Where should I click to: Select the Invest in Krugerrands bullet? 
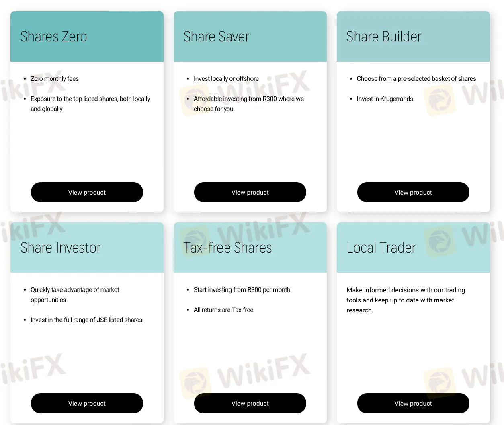point(385,99)
